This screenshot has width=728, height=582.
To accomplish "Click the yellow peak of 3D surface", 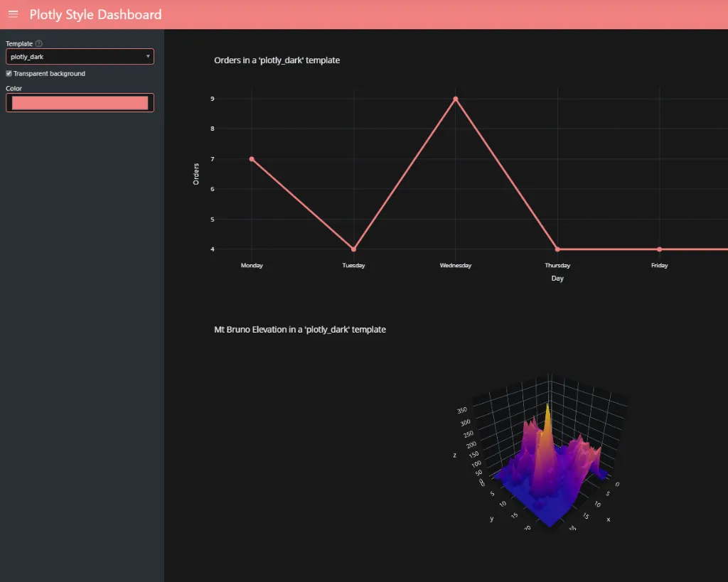I will tap(547, 411).
